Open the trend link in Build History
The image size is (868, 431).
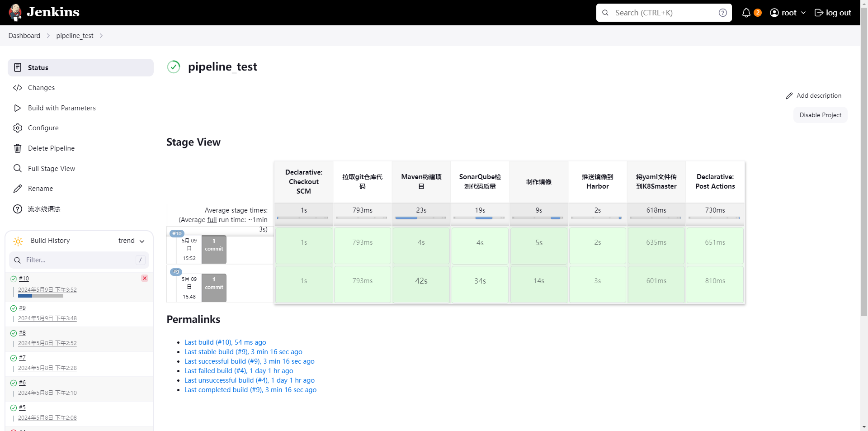pyautogui.click(x=127, y=241)
